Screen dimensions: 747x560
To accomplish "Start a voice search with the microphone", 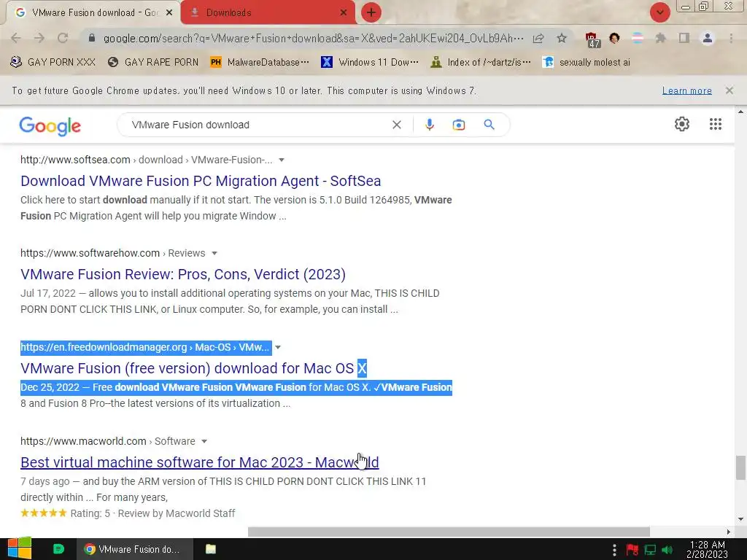I will [x=429, y=125].
